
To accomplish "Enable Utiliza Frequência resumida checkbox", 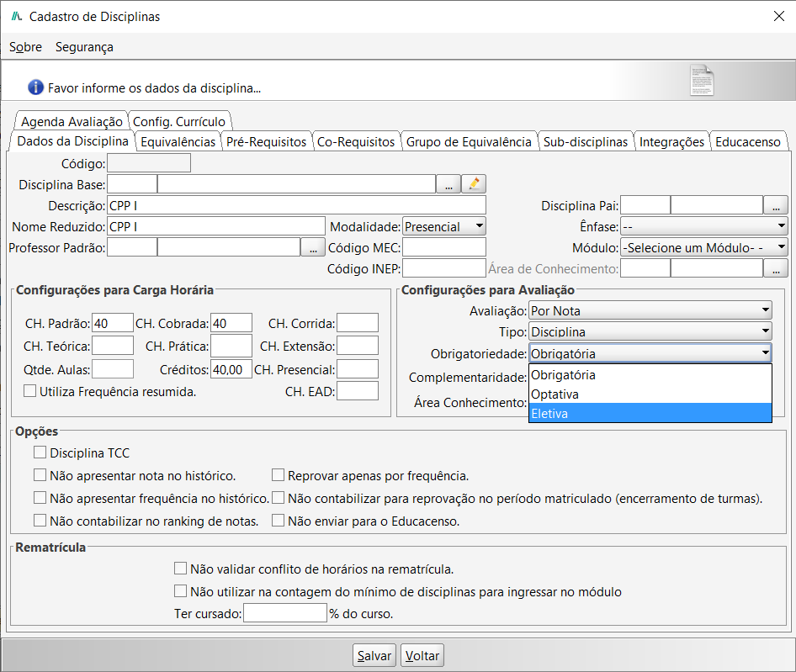I will pyautogui.click(x=30, y=391).
